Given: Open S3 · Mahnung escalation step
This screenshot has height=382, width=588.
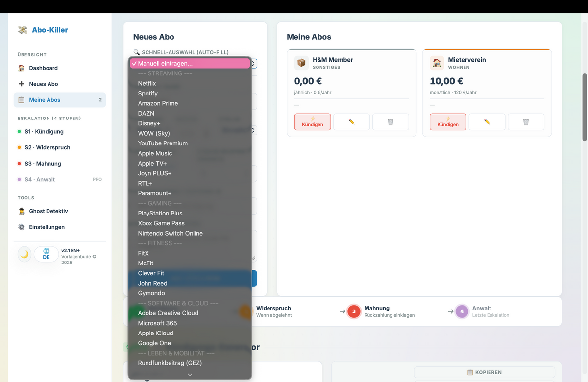Looking at the screenshot, I should pyautogui.click(x=60, y=164).
